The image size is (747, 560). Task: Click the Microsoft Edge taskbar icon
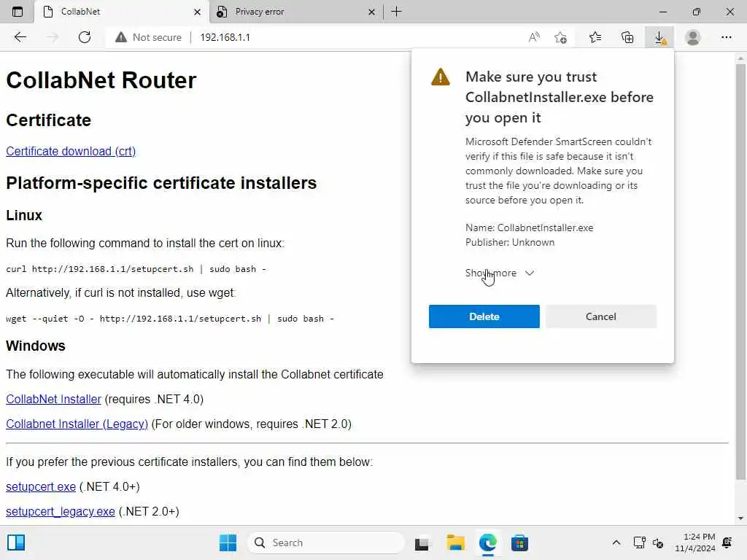click(488, 542)
